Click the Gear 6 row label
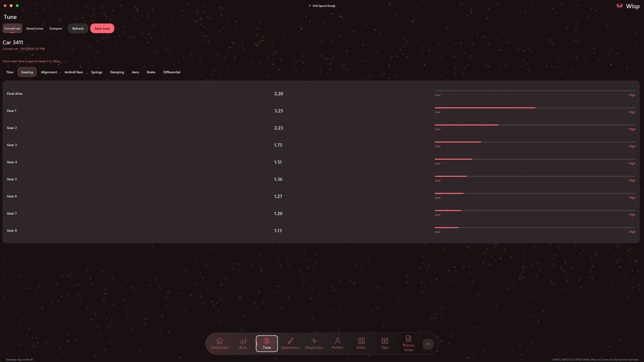This screenshot has height=362, width=644. pyautogui.click(x=12, y=196)
